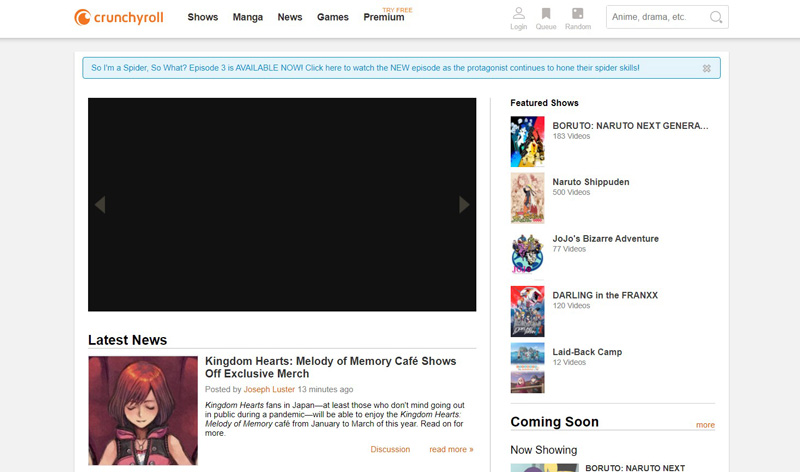Open the Manga menu
The height and width of the screenshot is (472, 800).
(x=248, y=17)
